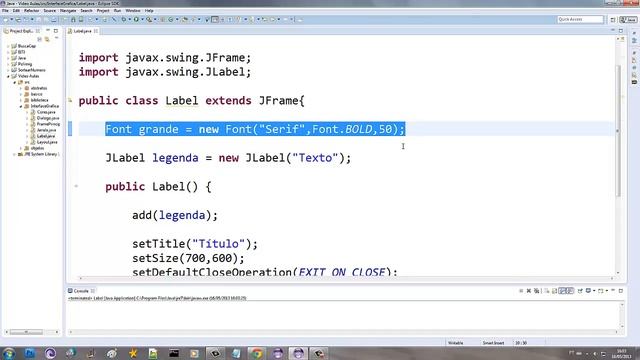Open the Help menu
Image resolution: width=640 pixels, height=360 pixels.
click(149, 11)
